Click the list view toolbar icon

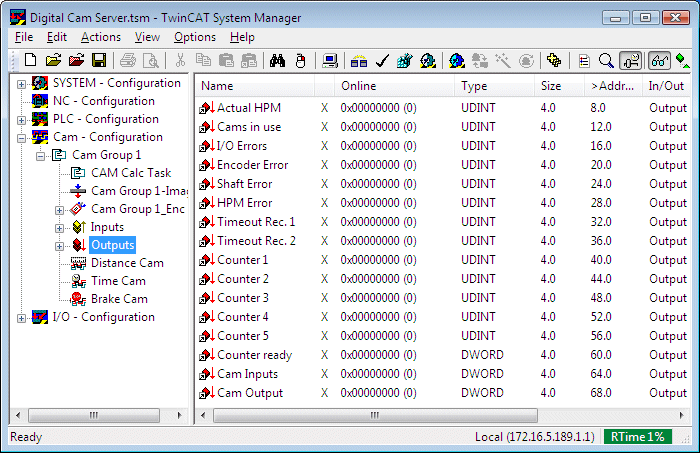584,60
